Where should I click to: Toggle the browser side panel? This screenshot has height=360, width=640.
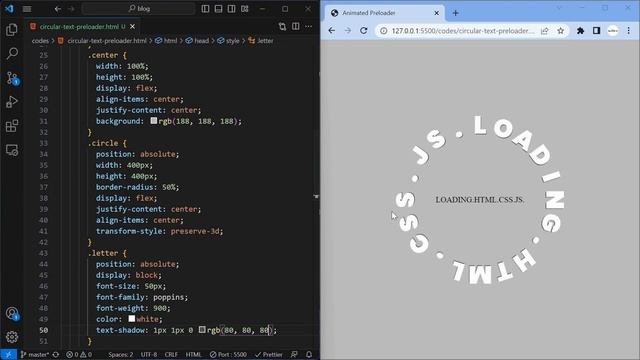596,31
